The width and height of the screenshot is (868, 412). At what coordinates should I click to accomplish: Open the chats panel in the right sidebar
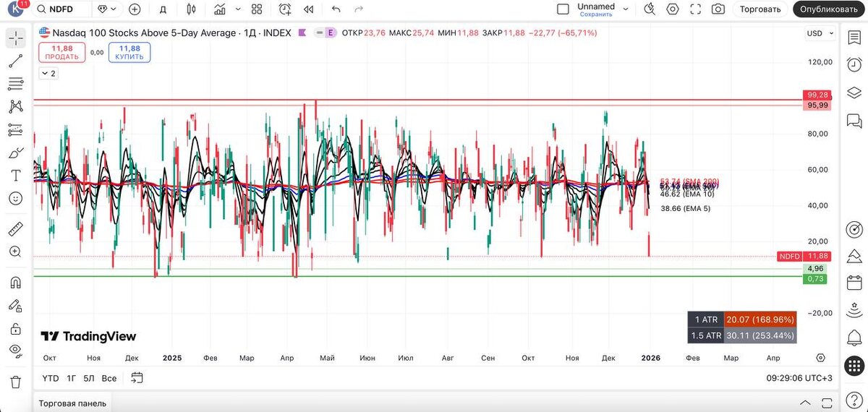point(854,119)
